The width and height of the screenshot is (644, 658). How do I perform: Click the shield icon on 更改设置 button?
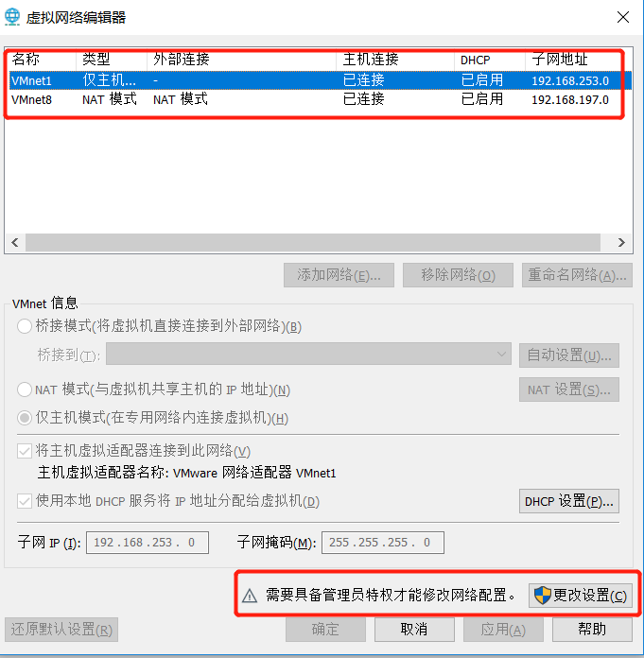(x=543, y=595)
